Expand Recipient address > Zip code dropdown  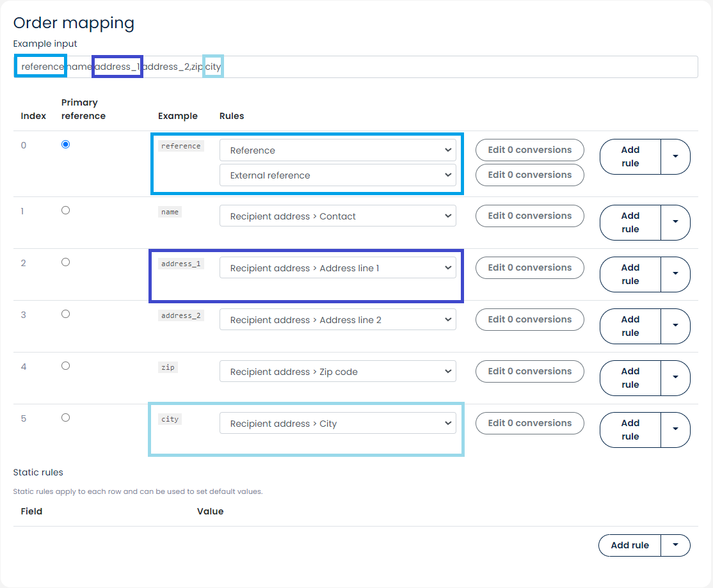[337, 372]
